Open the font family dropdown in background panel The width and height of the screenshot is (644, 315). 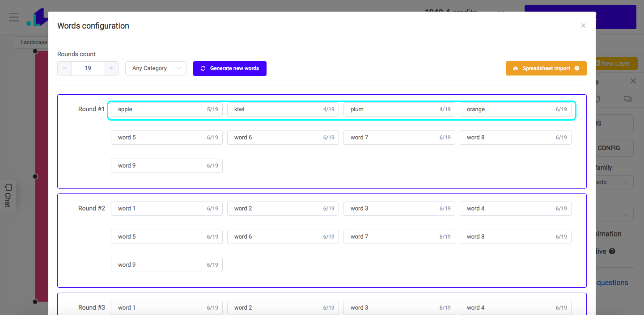pos(614,182)
